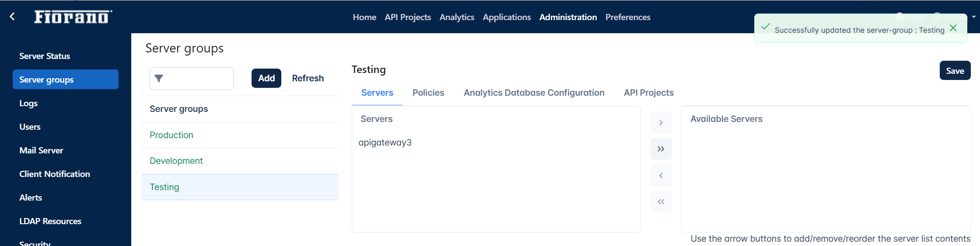
Task: Open the user dropdown arrow at top right
Action: (x=974, y=17)
